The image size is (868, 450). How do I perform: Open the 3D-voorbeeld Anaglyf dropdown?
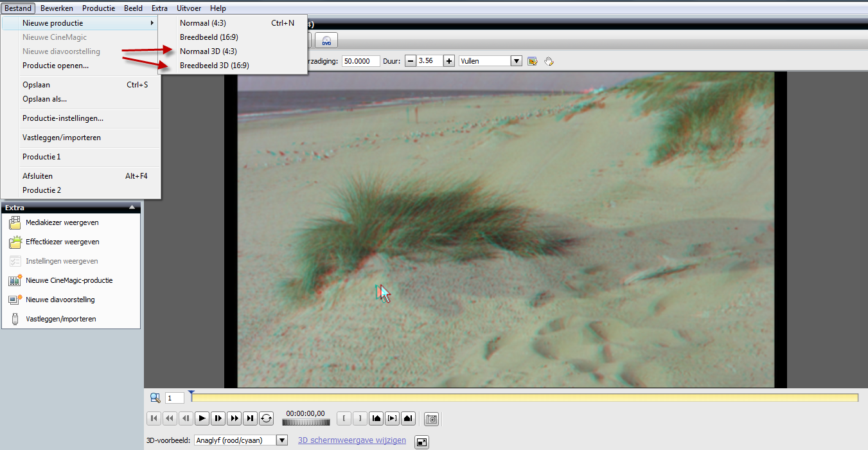point(281,440)
